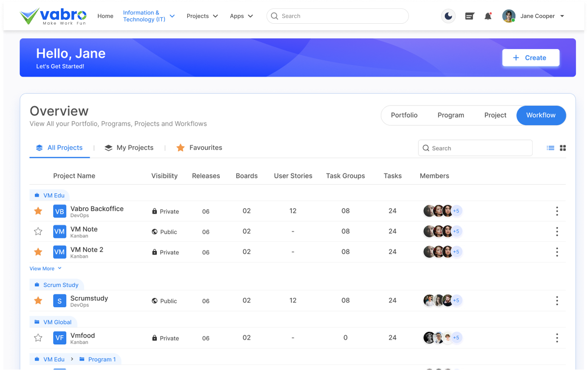Click the +5 members badge on Vmfood
The width and height of the screenshot is (588, 370).
tap(455, 338)
